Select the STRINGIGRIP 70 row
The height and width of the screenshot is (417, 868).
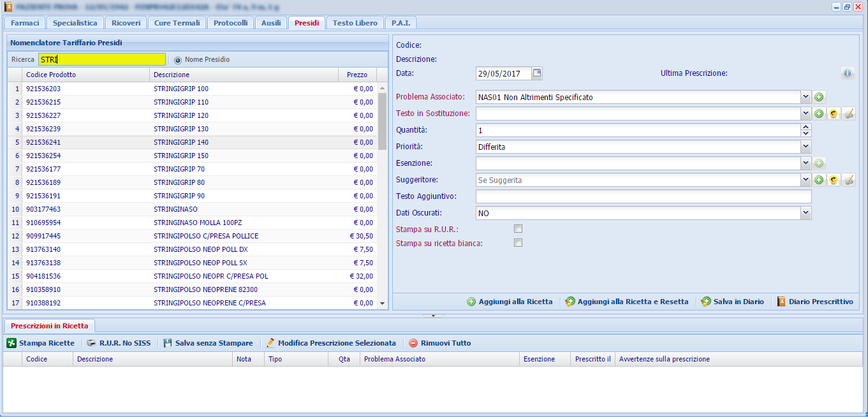click(x=192, y=169)
